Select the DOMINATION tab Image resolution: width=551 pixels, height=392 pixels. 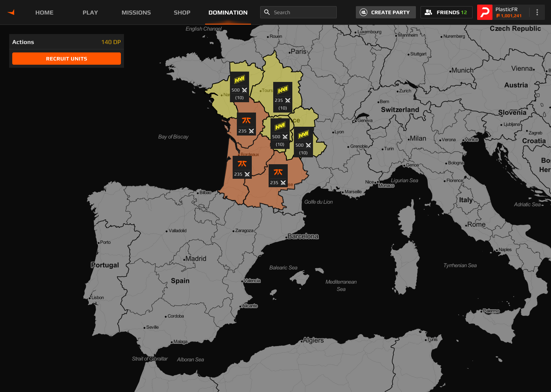coord(228,12)
